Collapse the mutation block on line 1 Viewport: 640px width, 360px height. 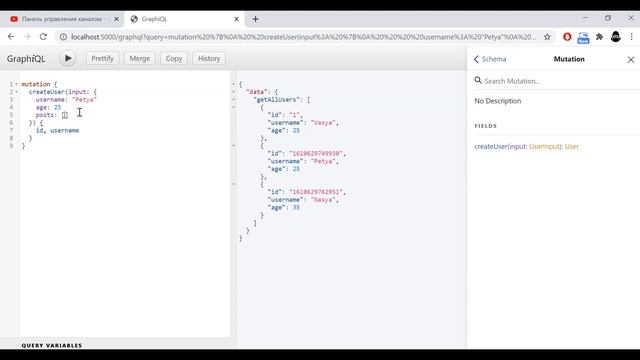click(x=16, y=84)
